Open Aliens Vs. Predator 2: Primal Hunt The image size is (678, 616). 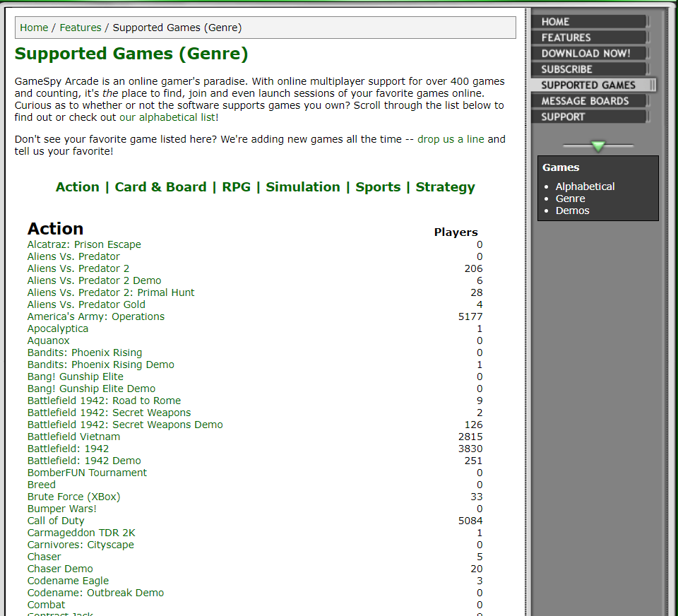point(111,292)
